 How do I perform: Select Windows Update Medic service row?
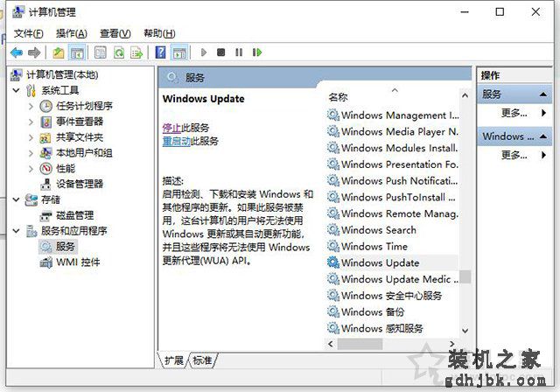[393, 279]
